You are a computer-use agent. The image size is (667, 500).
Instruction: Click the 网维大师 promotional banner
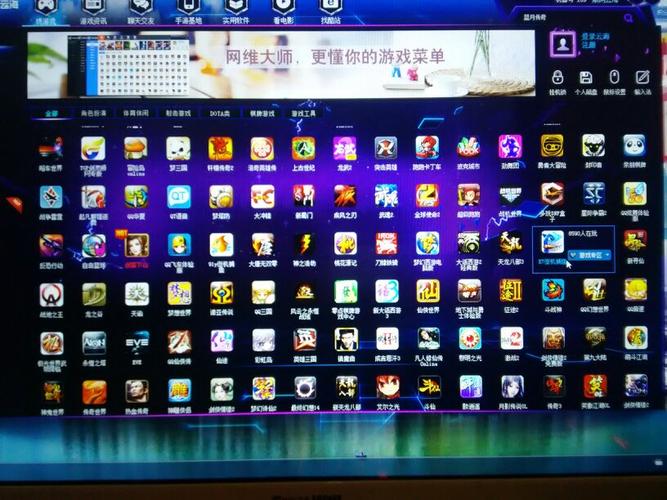pos(281,64)
